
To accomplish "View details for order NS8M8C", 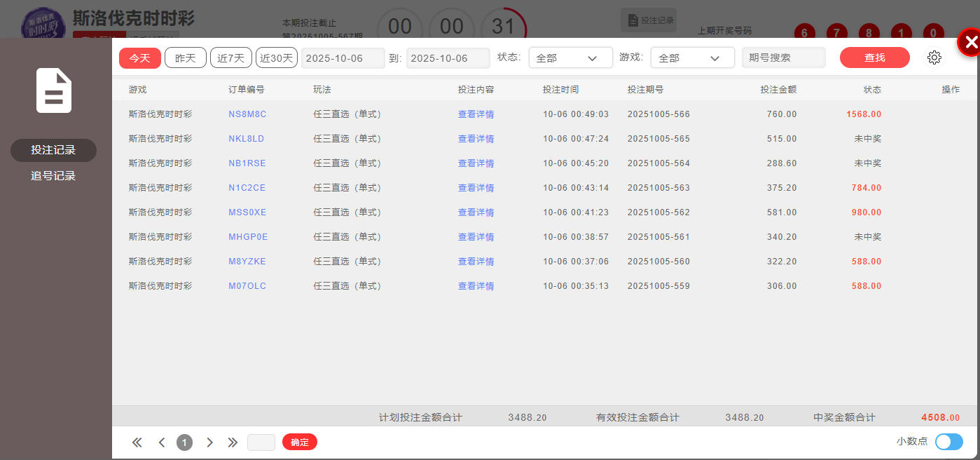I will (x=476, y=114).
